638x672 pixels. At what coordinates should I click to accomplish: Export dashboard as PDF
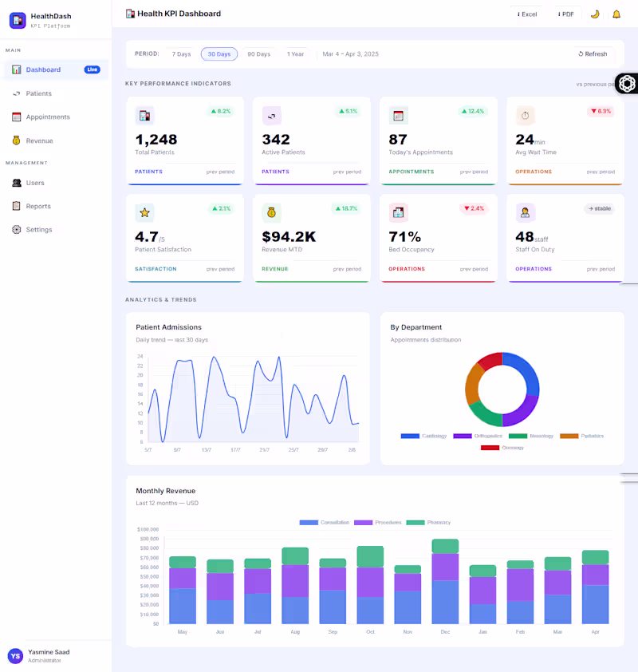[565, 14]
